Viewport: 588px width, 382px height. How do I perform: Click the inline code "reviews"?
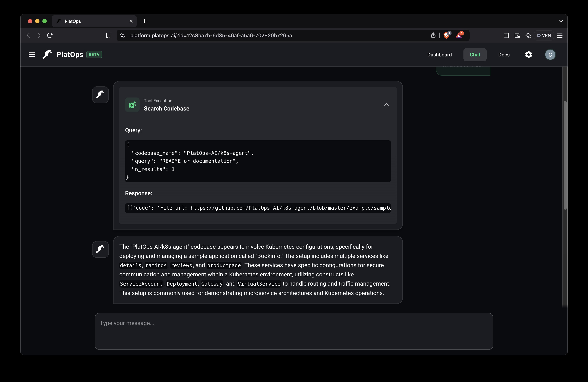[x=181, y=265]
